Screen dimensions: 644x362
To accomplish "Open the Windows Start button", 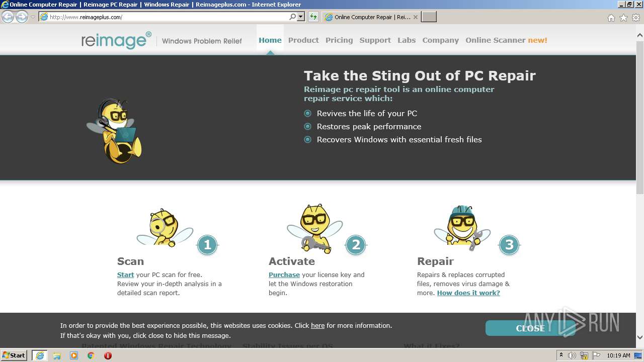I will click(x=14, y=355).
